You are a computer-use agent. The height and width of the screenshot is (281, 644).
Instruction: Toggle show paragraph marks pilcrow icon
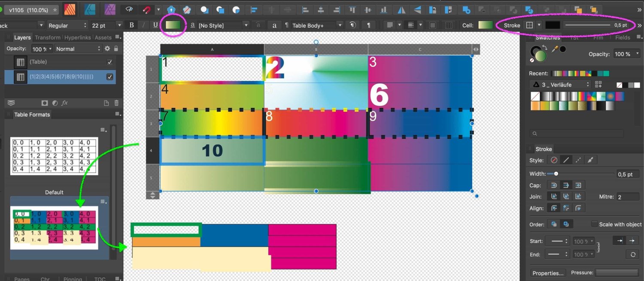[368, 25]
